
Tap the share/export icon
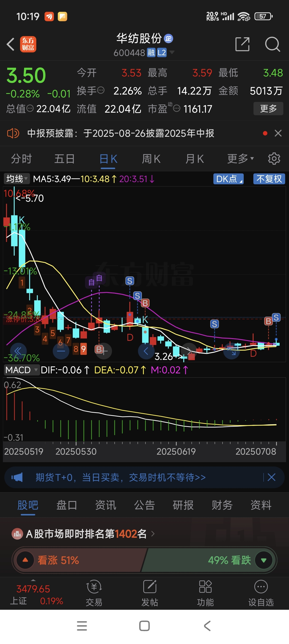coord(242,44)
